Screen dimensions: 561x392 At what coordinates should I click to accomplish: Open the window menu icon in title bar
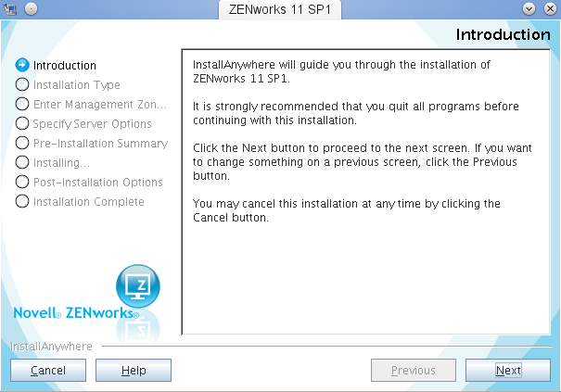coord(11,8)
